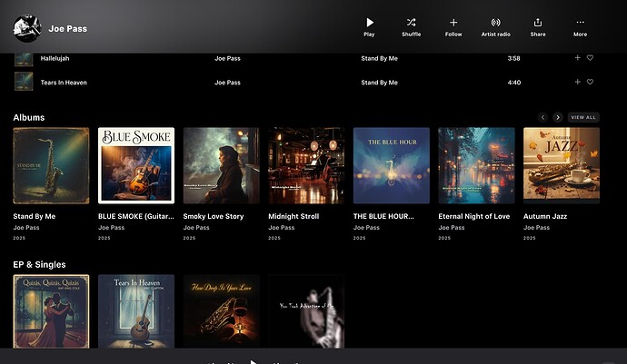Open the Stand By Me album cover
627x364 pixels.
tap(51, 165)
